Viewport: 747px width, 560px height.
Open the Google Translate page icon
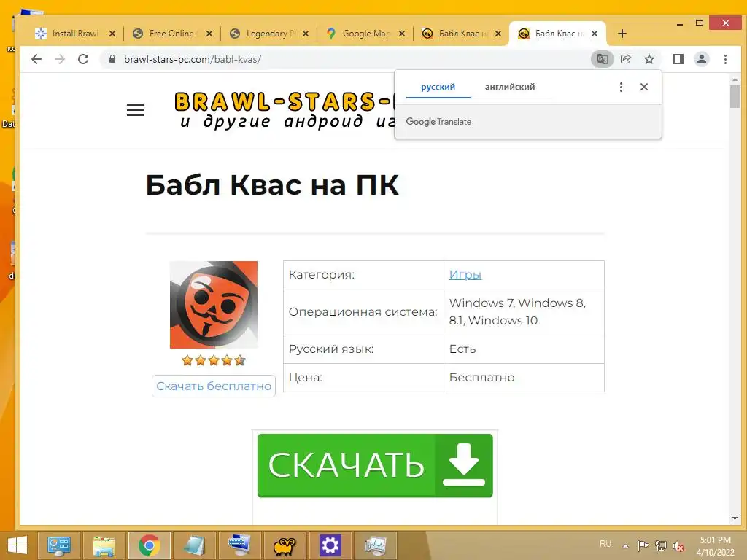(x=602, y=59)
